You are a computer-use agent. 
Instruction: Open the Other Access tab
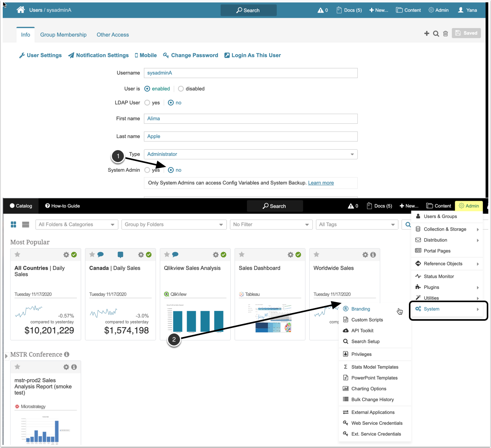[x=113, y=35]
